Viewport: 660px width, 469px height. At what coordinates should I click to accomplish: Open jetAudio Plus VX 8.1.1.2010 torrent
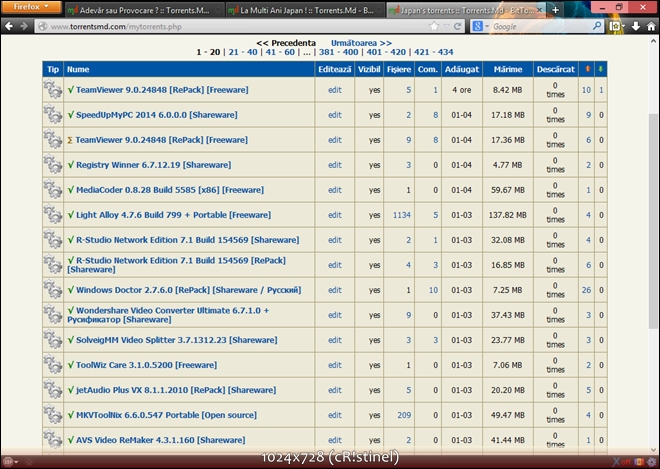[176, 390]
